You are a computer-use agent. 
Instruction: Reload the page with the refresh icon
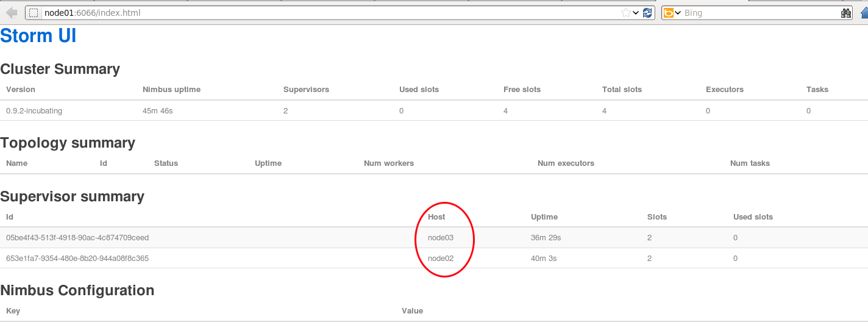tap(647, 12)
